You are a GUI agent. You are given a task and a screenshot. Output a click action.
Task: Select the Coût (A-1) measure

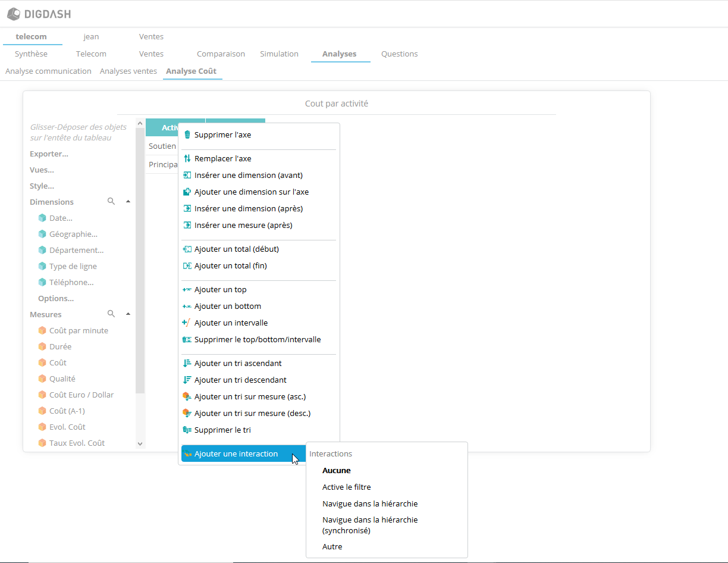67,411
